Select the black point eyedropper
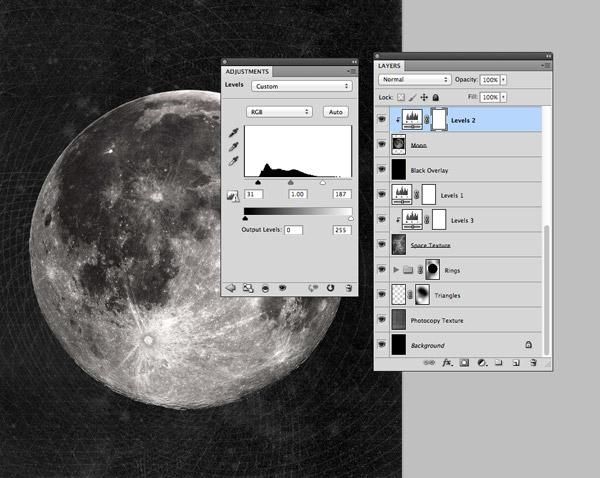 233,132
